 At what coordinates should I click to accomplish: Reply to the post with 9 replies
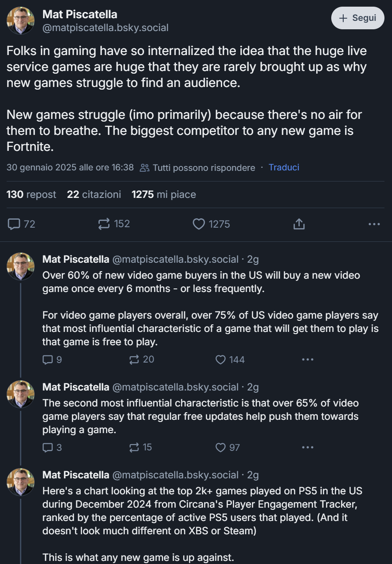point(47,359)
